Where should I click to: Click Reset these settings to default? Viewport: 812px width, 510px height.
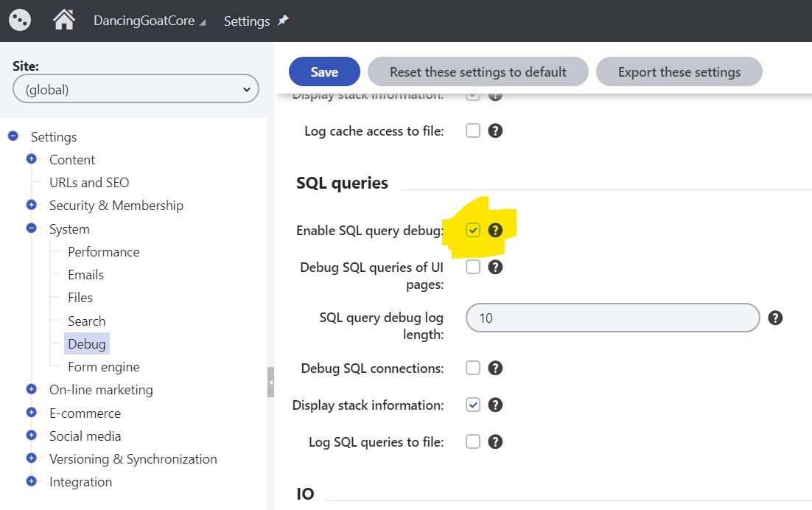pyautogui.click(x=477, y=71)
